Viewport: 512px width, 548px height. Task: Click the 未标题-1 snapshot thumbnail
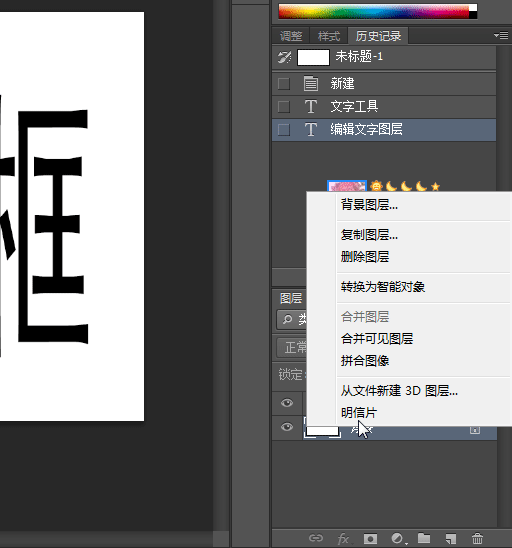313,57
